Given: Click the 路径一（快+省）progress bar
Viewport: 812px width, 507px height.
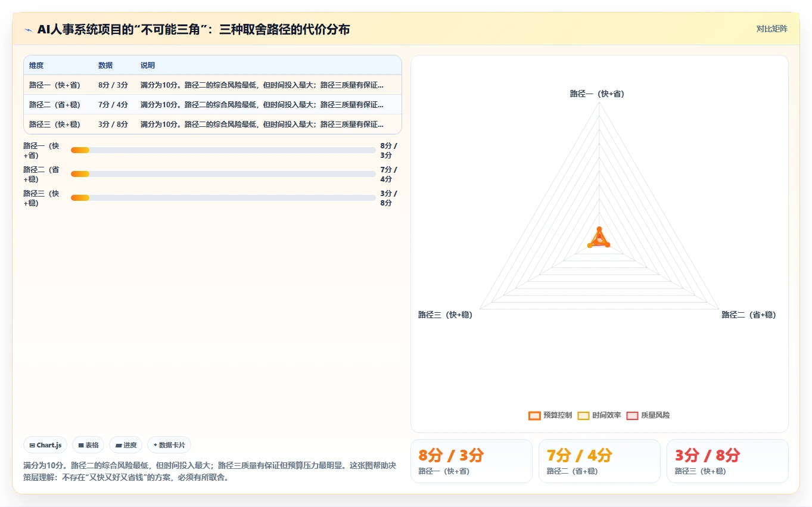Looking at the screenshot, I should tap(223, 150).
